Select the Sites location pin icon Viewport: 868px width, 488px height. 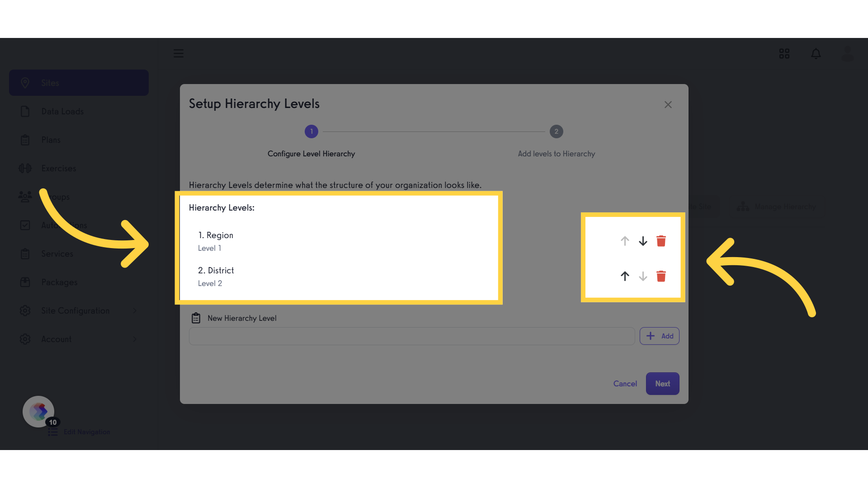point(25,83)
